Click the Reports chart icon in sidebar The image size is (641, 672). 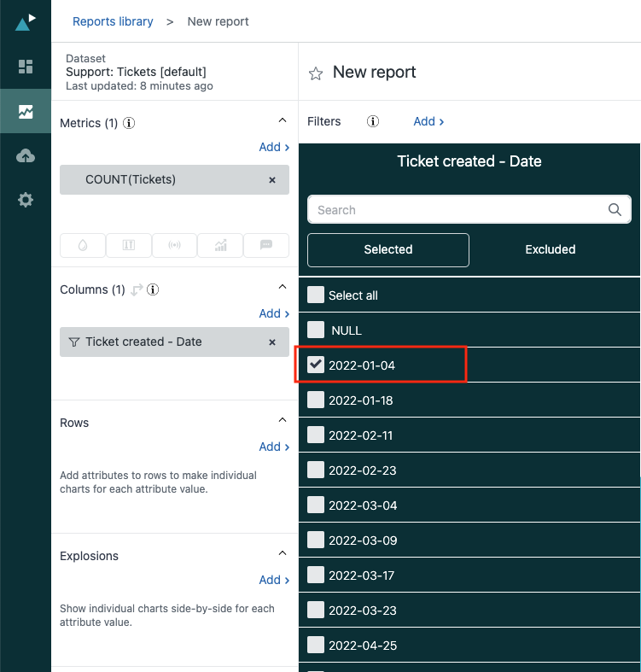pos(26,111)
